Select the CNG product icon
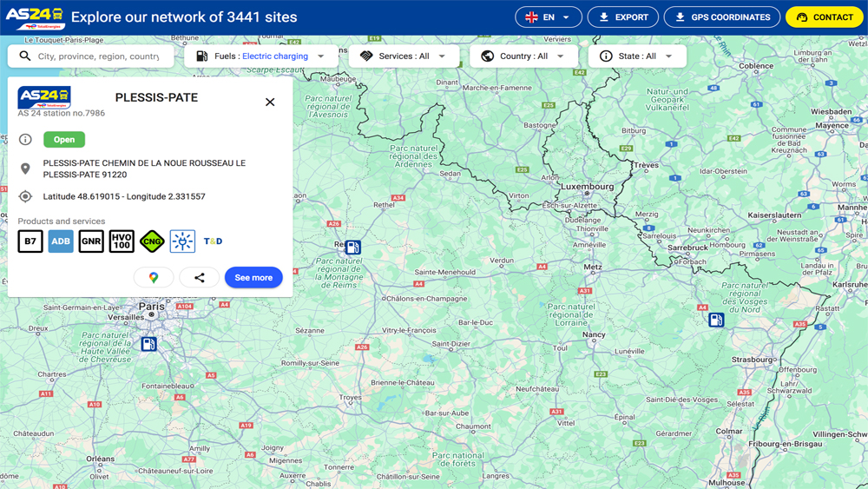 pyautogui.click(x=152, y=241)
